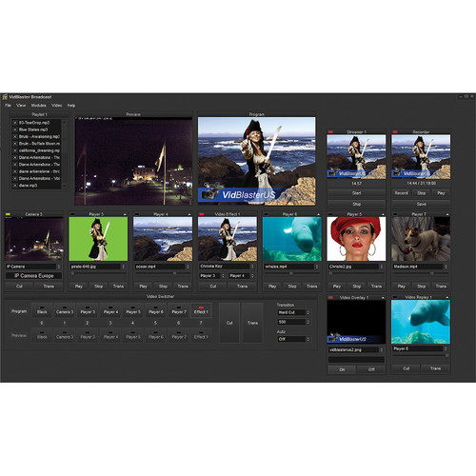
Task: Open the File menu
Action: 8,106
